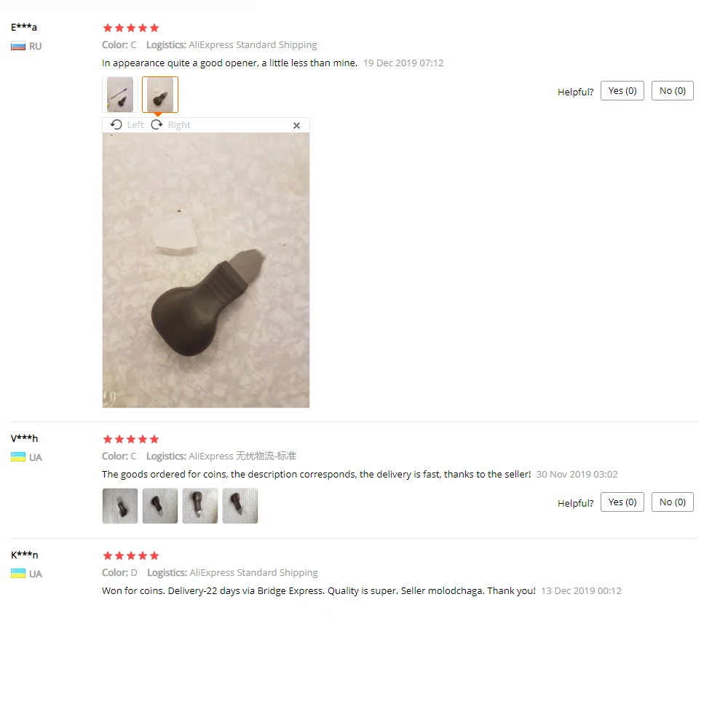Mark E***a's review as not helpful with No
This screenshot has height=728, width=728.
pyautogui.click(x=672, y=90)
